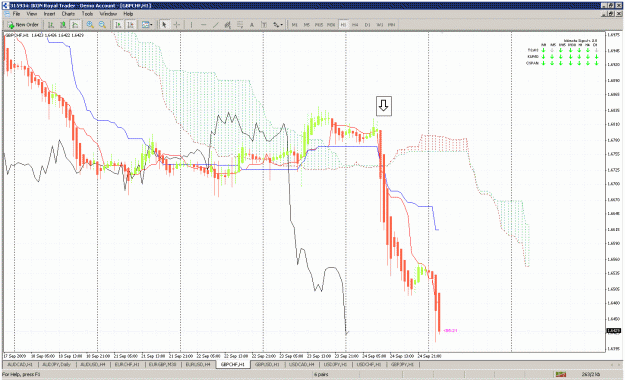Viewport: 625px width, 380px height.
Task: Zoom in on the chart
Action: 90,25
